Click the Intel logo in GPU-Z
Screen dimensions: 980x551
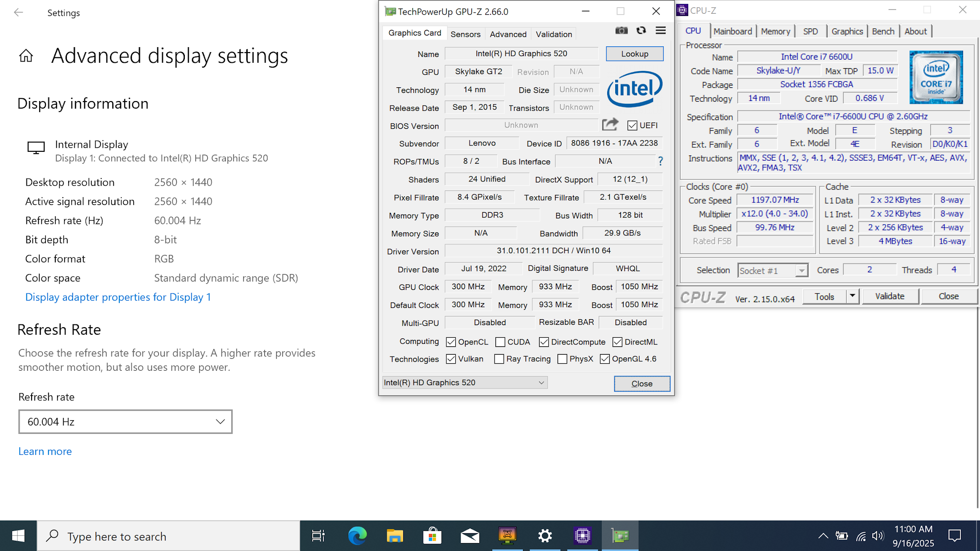coord(635,89)
